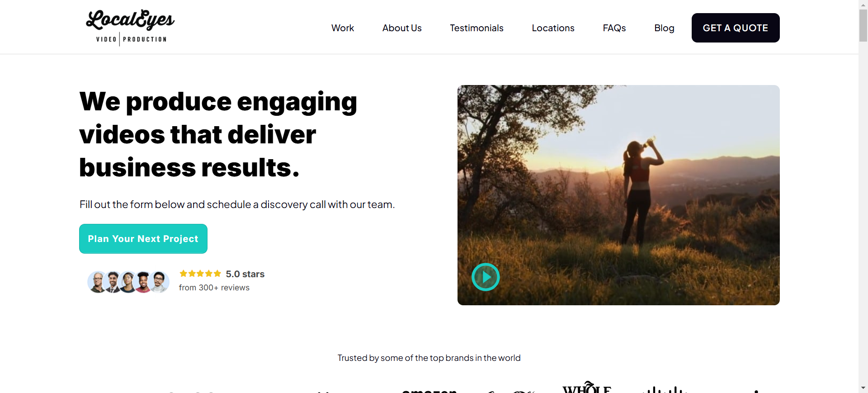Navigate to Locations
Viewport: 868px width, 393px height.
[x=553, y=28]
